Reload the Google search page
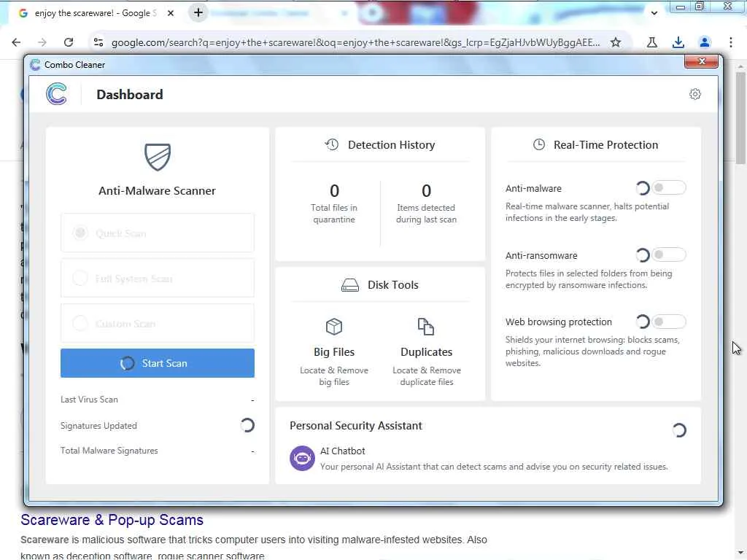747x560 pixels. click(x=69, y=42)
